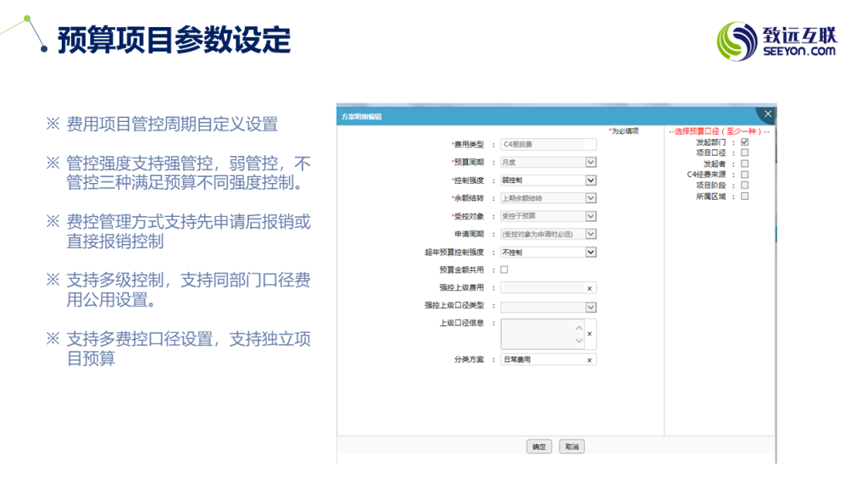Open the 超年预算控制强度 dropdown
The height and width of the screenshot is (488, 868).
point(591,252)
